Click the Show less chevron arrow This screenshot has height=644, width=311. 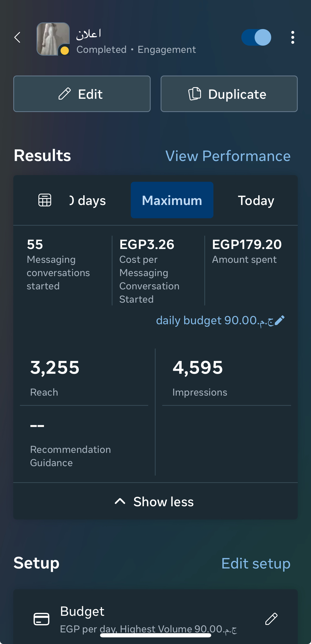point(120,501)
